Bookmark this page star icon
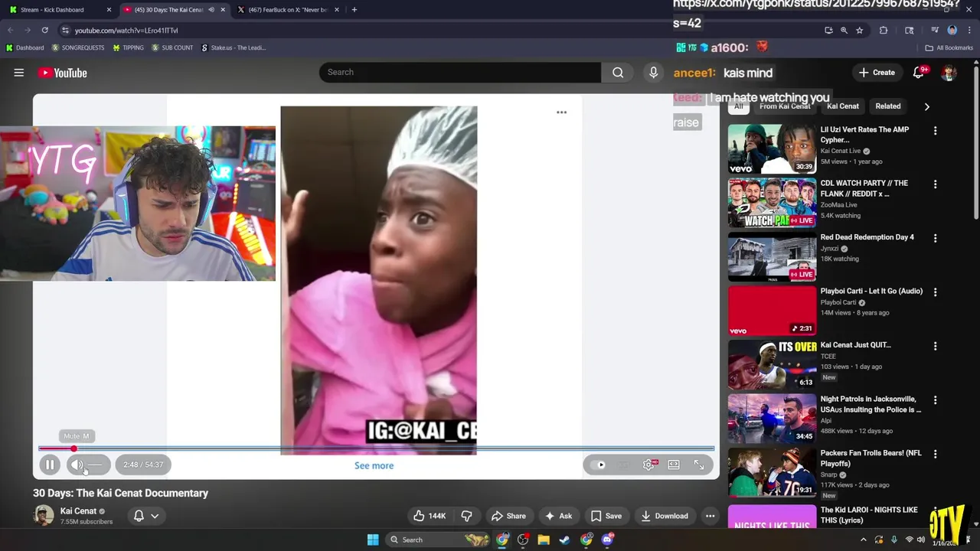 click(x=859, y=30)
